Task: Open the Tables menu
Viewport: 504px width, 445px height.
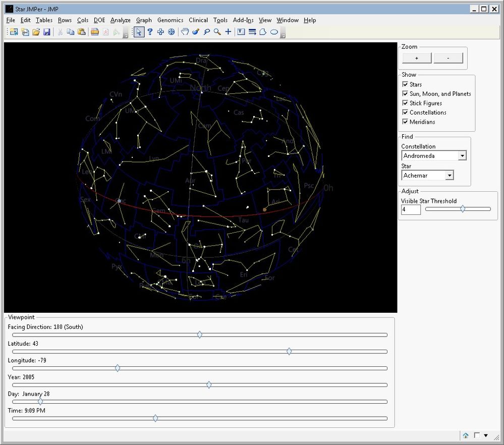Action: tap(44, 20)
